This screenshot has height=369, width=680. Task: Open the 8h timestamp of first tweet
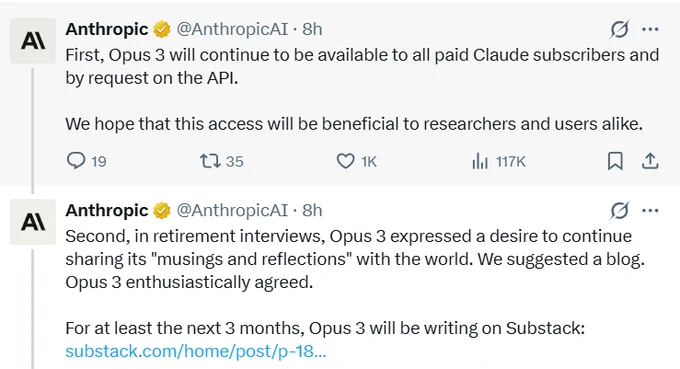[312, 29]
